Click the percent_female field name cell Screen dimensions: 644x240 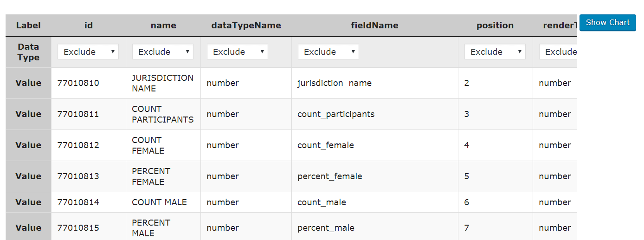point(330,176)
